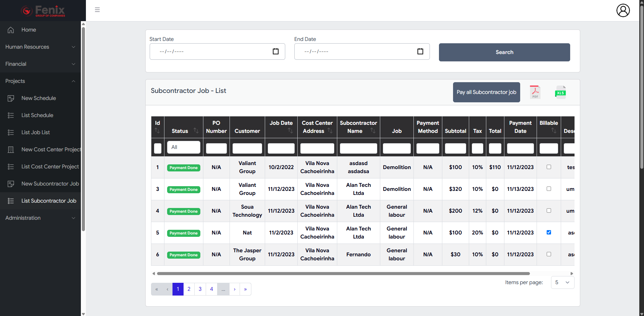Click New Schedule sidebar icon
This screenshot has width=644, height=316.
tap(11, 98)
